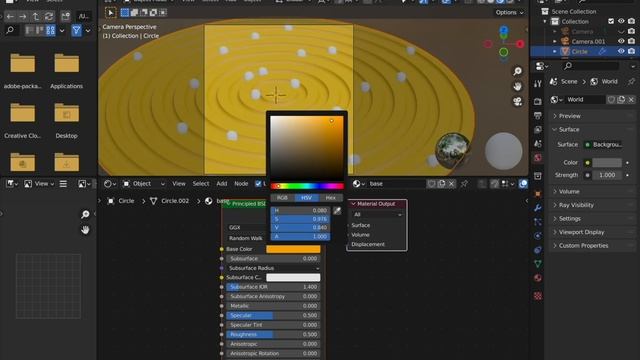
Task: Go back in the file browser
Action: pos(10,16)
